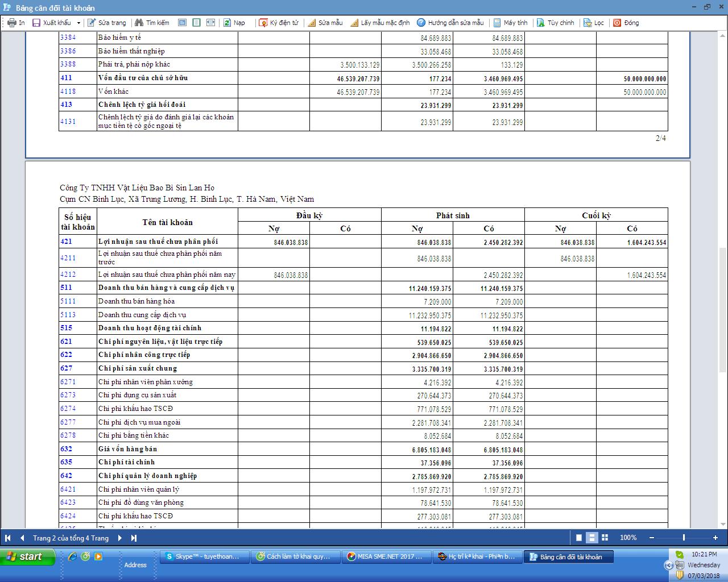This screenshot has height=582, width=728.
Task: Select the second page layout view icon
Action: point(196,23)
